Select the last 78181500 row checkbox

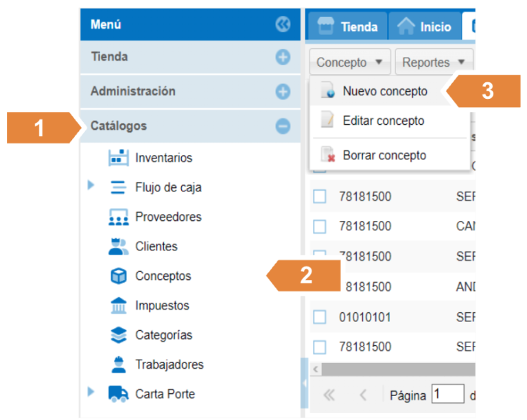320,346
